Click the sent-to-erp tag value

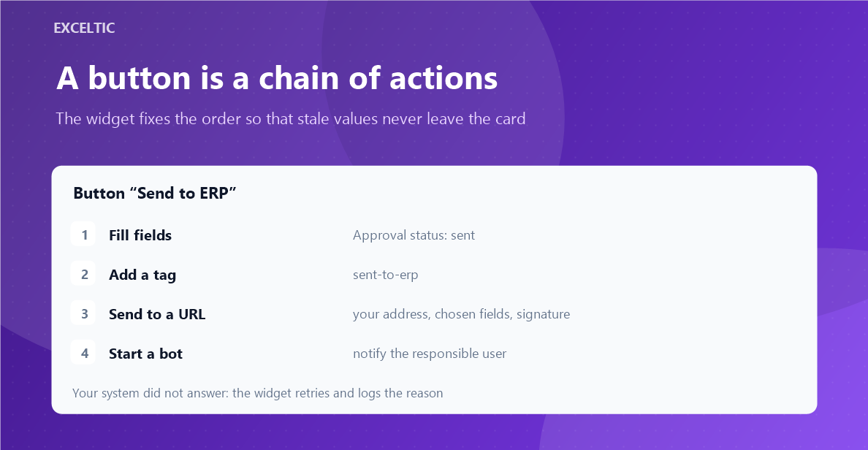coord(385,275)
